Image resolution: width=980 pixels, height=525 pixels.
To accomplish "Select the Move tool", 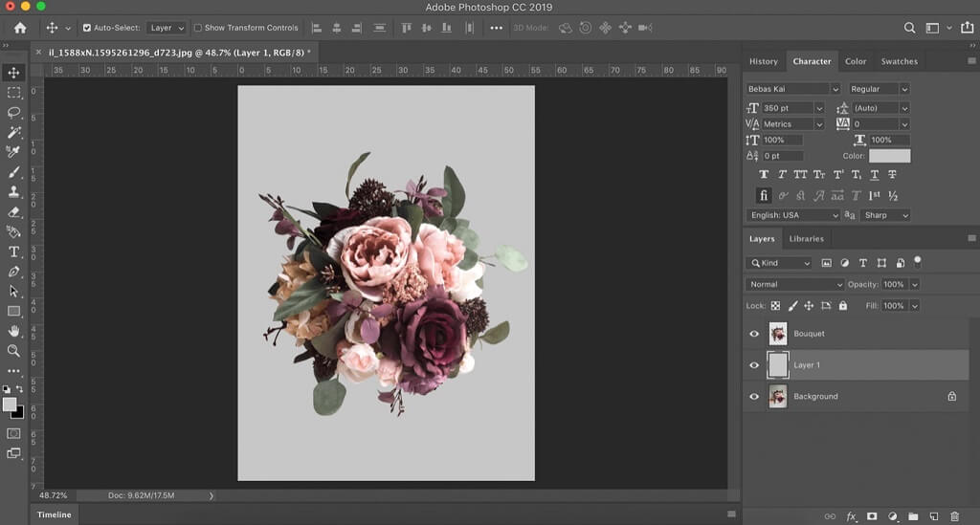I will click(13, 73).
